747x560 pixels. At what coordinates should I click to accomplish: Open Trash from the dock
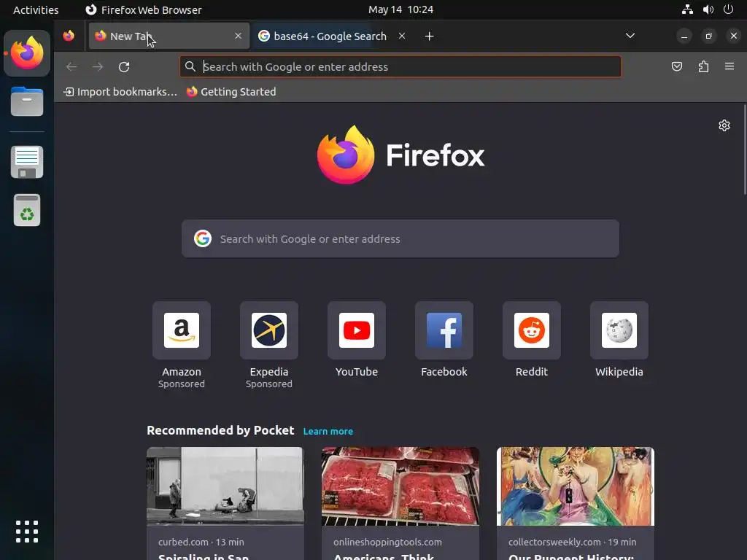pos(27,210)
